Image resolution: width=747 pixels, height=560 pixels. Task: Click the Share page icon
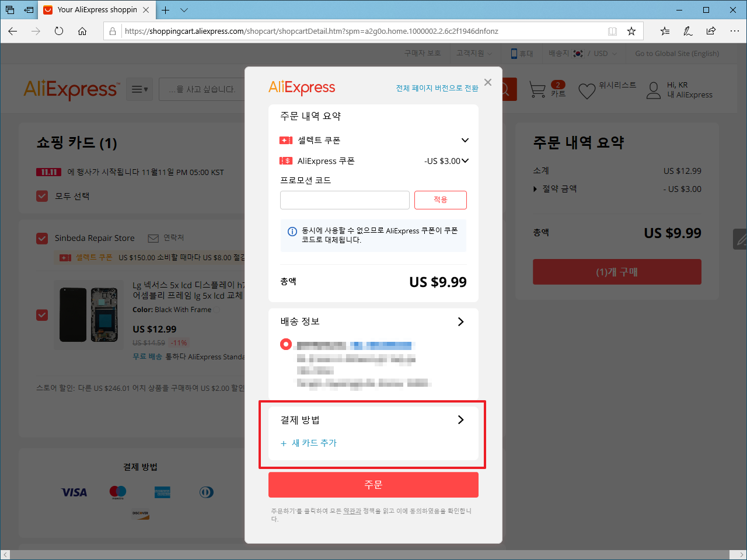pos(711,31)
